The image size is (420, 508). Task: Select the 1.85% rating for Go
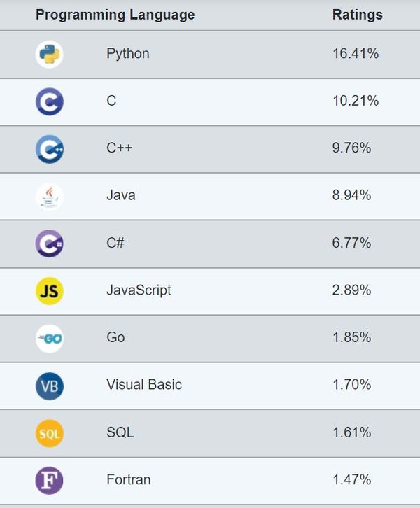(x=351, y=338)
